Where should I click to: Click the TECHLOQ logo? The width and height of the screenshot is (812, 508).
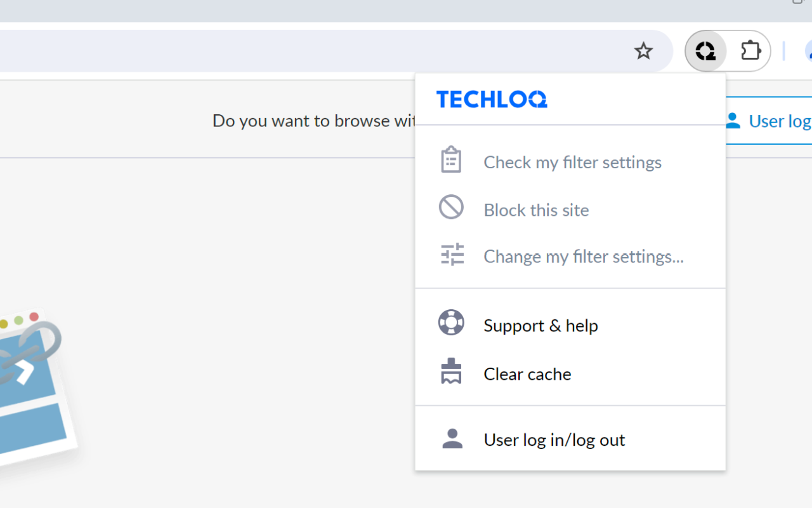click(x=492, y=99)
